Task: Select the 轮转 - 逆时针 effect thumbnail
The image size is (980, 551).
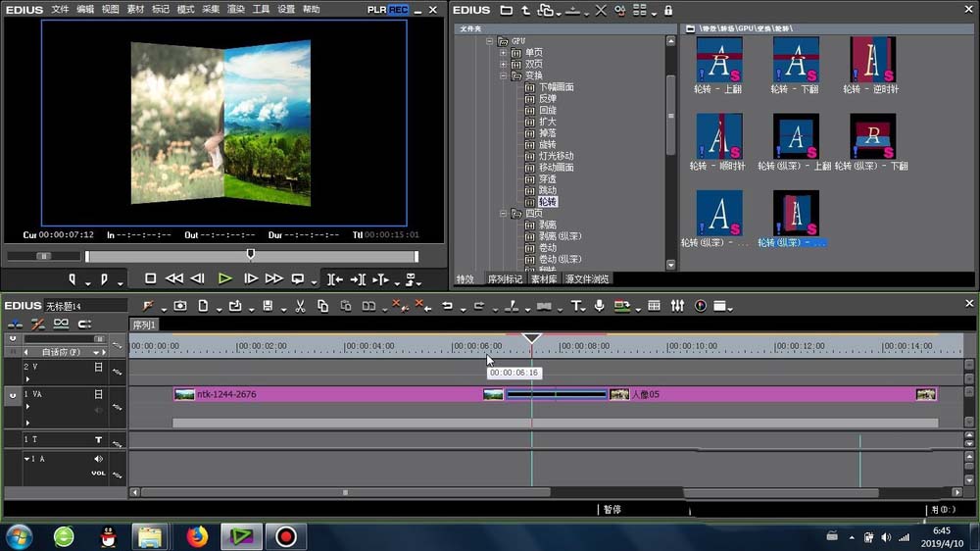Action: tap(872, 60)
